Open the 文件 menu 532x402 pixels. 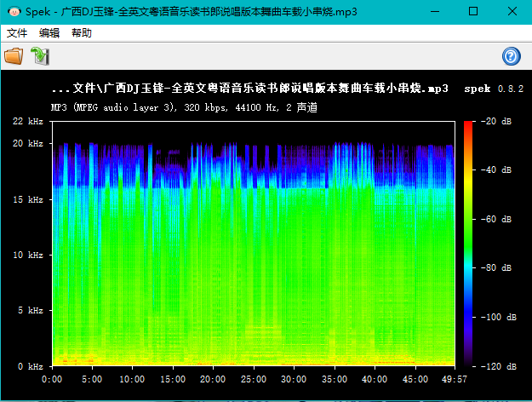coord(17,33)
